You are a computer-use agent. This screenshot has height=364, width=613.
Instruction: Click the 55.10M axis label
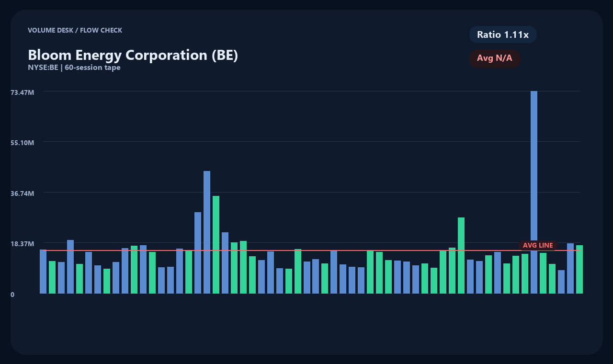click(23, 143)
